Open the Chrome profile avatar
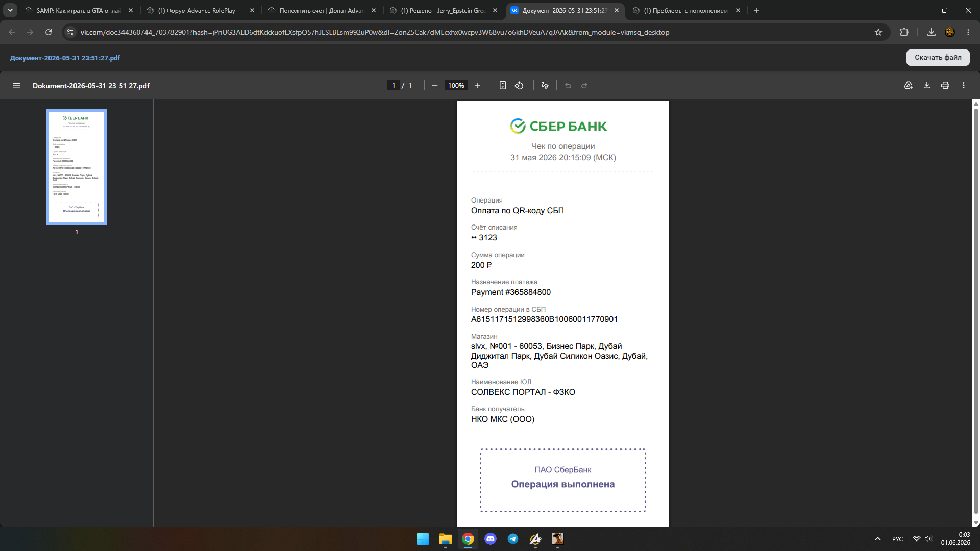The image size is (980, 551). (950, 32)
